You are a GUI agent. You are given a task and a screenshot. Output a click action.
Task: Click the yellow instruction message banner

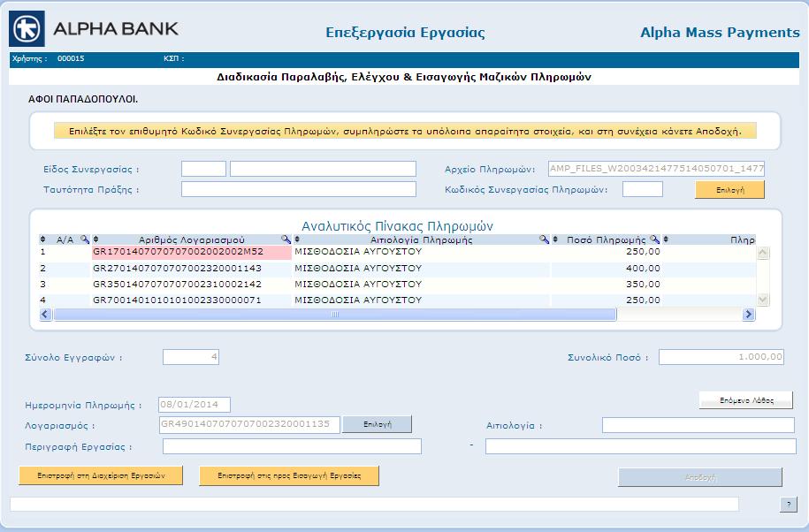pyautogui.click(x=405, y=131)
